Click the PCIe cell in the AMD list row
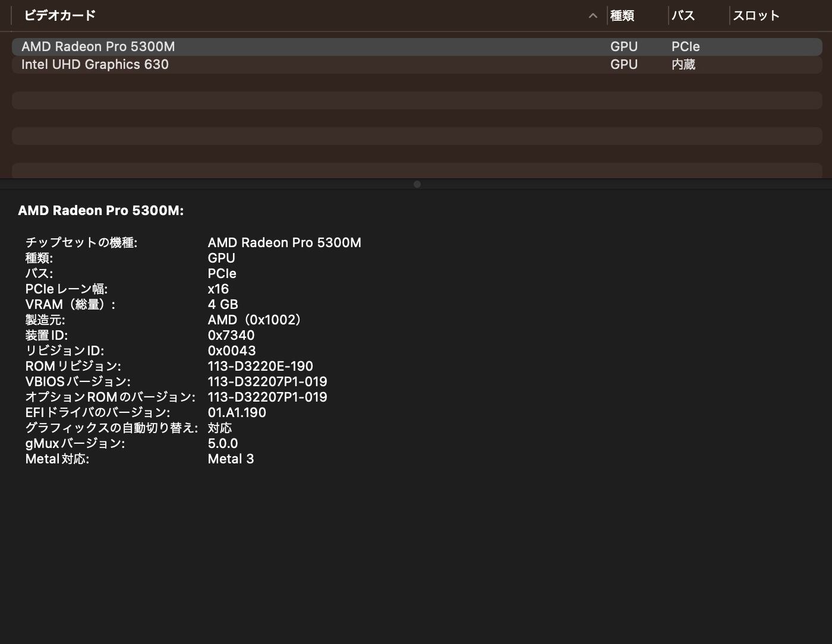 tap(686, 47)
